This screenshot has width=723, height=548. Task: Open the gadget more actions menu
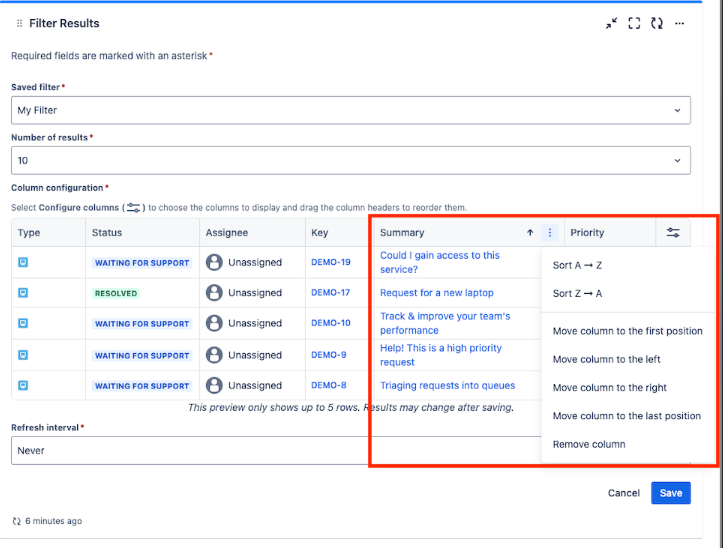[x=679, y=24]
